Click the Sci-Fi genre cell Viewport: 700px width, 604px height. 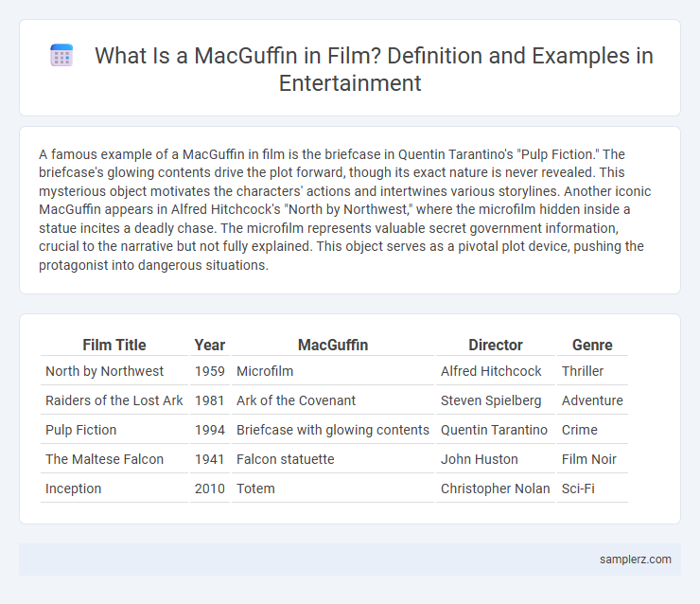coord(592,489)
